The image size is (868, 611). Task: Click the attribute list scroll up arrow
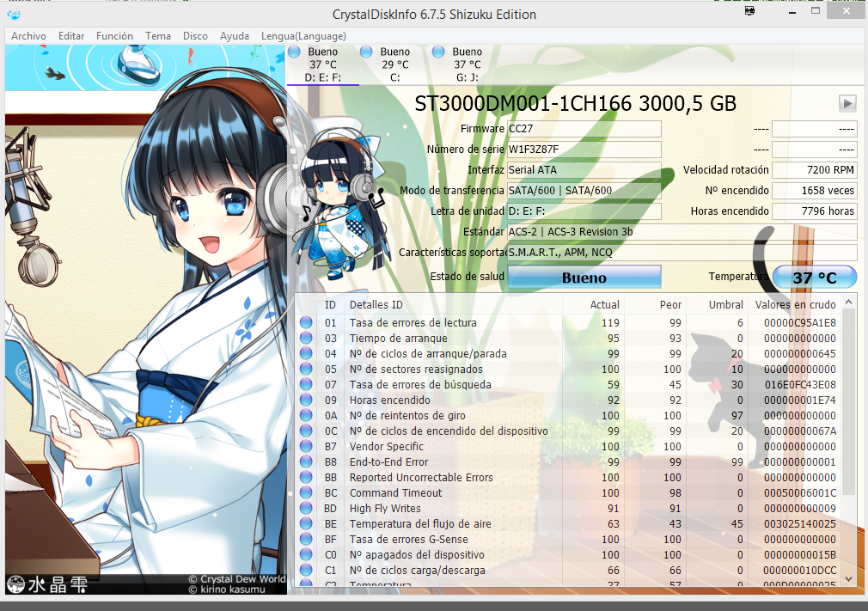click(848, 302)
